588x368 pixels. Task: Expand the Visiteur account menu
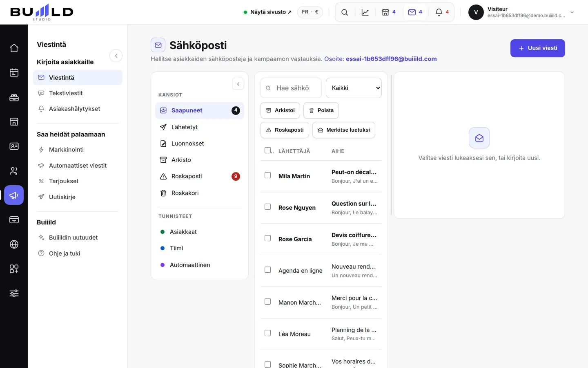[x=521, y=12]
